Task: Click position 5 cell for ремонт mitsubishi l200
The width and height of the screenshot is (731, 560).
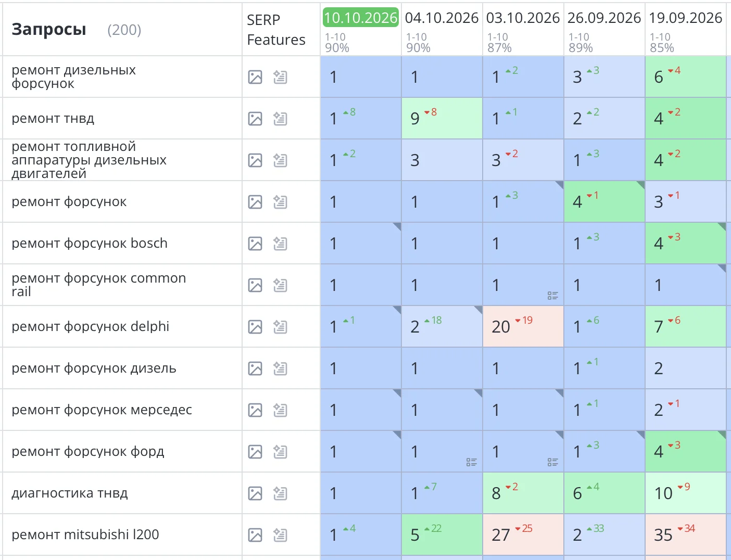Action: 442,534
